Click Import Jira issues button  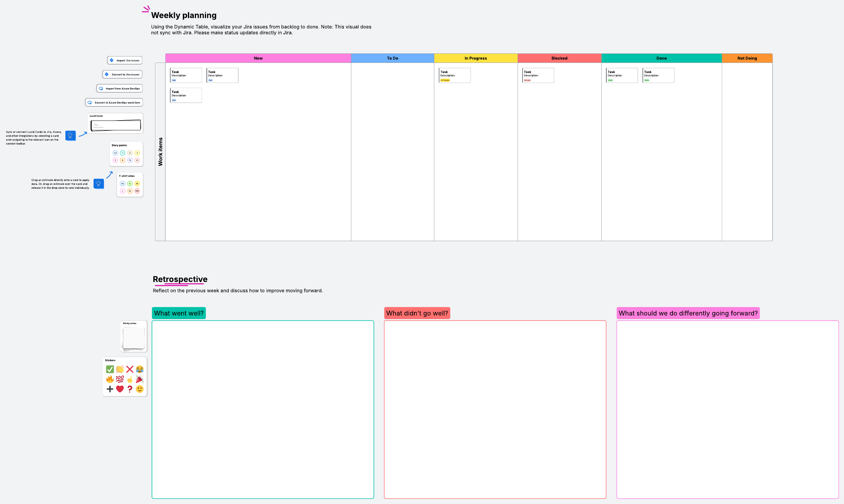click(125, 60)
